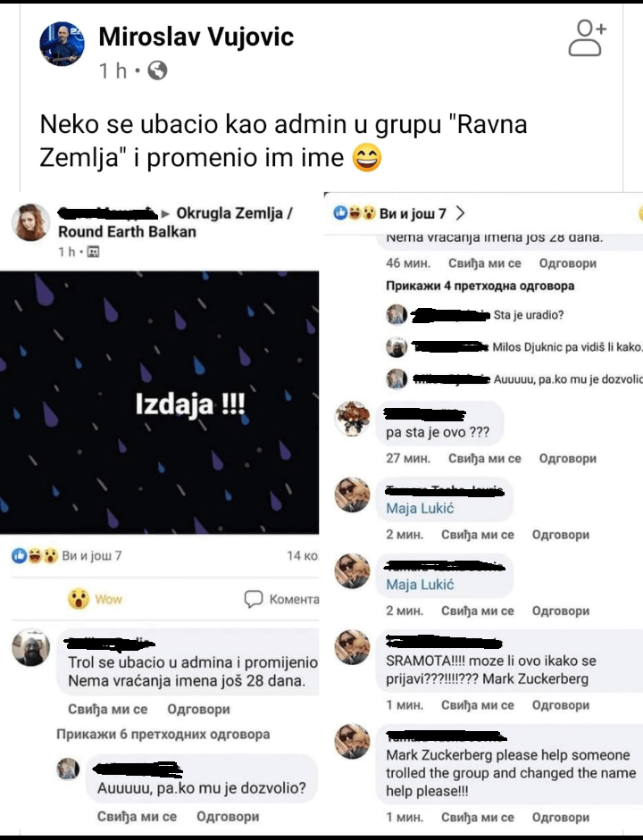Image resolution: width=643 pixels, height=840 pixels.
Task: Click 'Одговори' under the SRAMOTA comment
Action: (561, 705)
